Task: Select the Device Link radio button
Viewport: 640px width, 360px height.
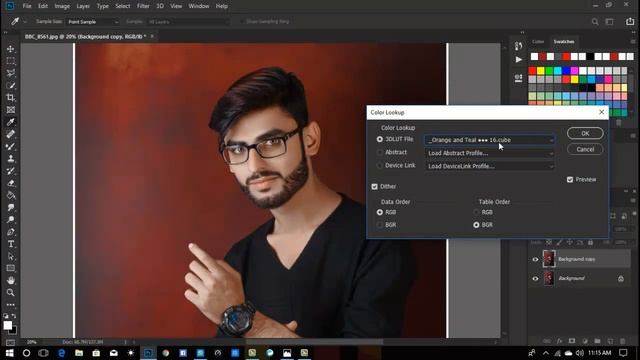Action: [380, 165]
